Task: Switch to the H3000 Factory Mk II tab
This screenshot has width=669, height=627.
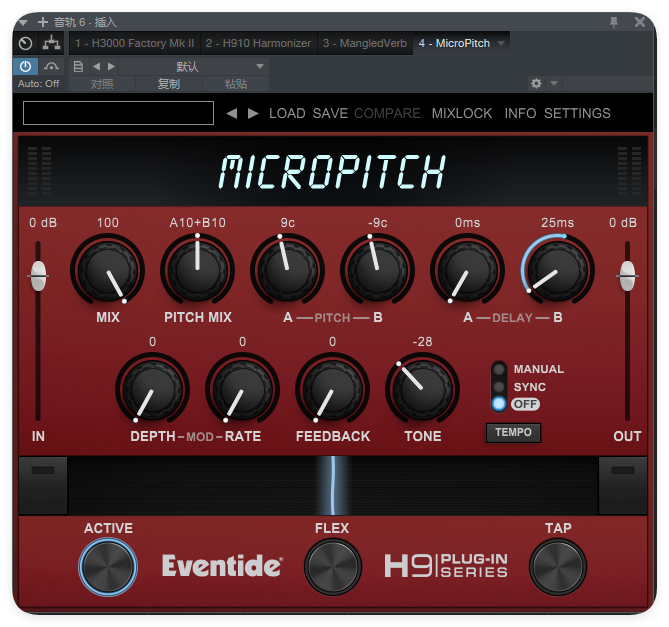Action: [134, 43]
